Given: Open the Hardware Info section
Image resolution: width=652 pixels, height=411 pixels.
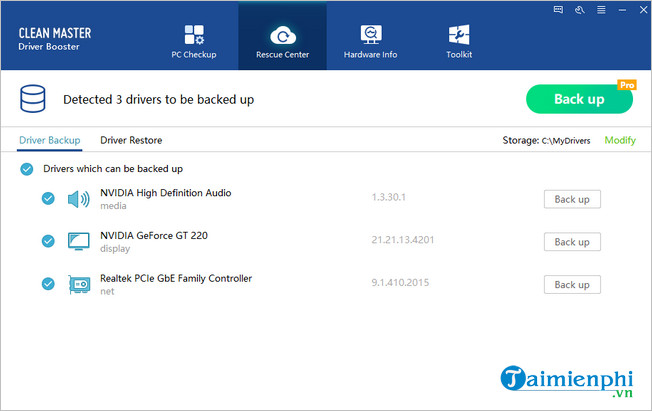Looking at the screenshot, I should (x=371, y=38).
